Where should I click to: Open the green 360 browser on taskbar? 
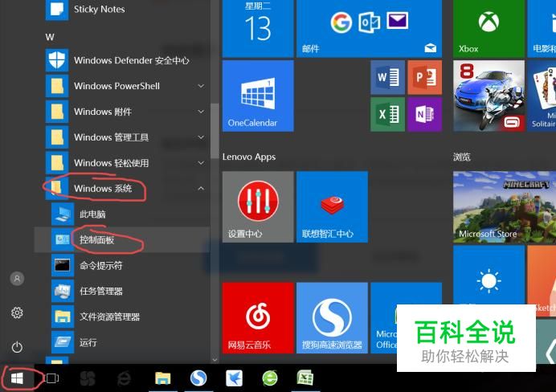pos(270,378)
